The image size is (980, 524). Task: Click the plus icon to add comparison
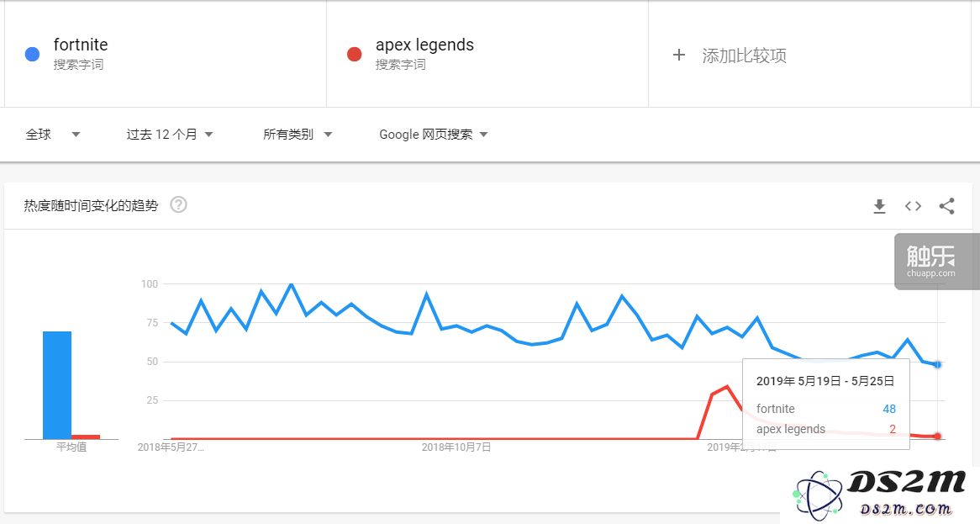(x=679, y=55)
